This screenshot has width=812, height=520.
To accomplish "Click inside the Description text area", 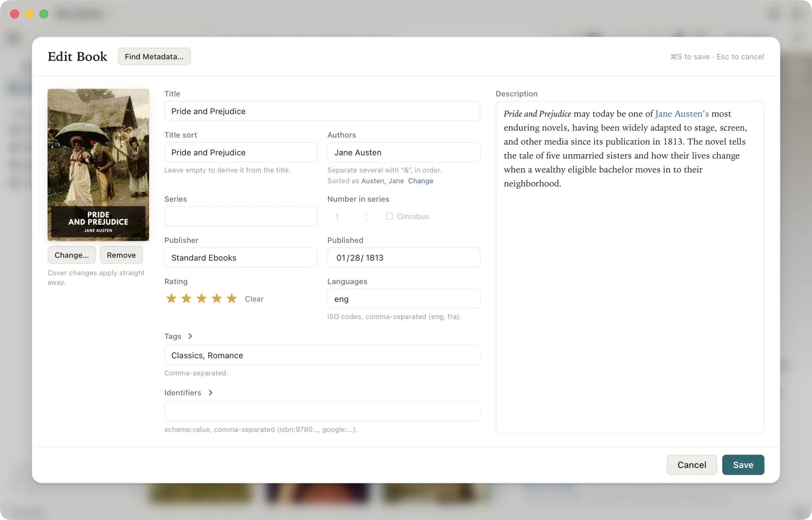I will click(630, 267).
